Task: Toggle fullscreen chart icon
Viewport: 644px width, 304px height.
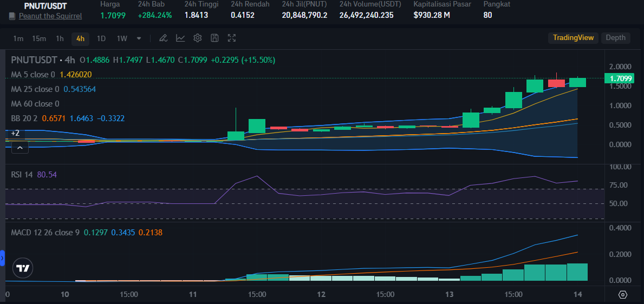Action: click(232, 38)
